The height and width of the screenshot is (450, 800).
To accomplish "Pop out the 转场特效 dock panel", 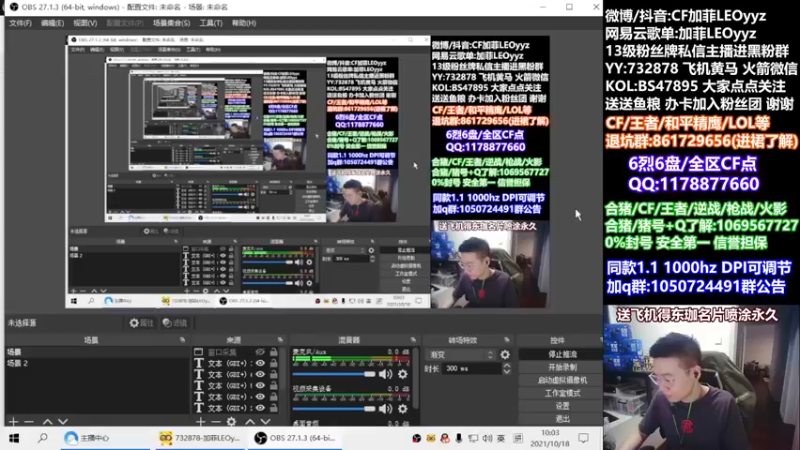I will point(507,340).
